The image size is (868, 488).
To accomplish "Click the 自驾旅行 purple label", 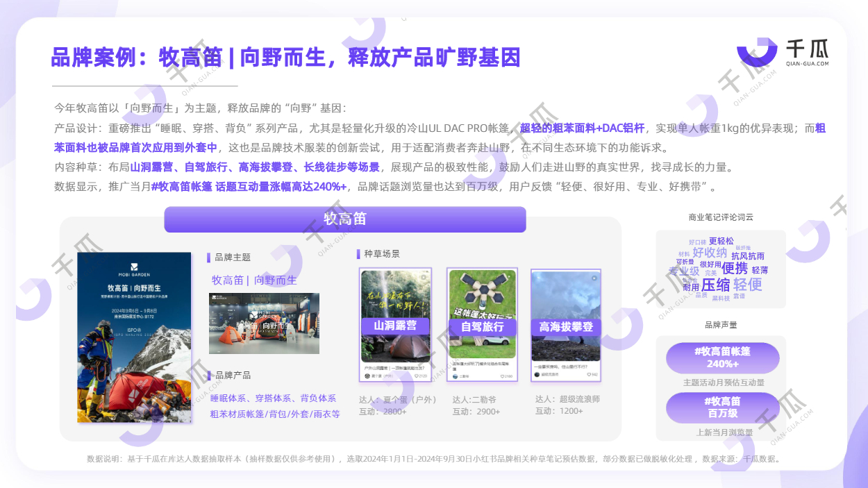I will [482, 328].
